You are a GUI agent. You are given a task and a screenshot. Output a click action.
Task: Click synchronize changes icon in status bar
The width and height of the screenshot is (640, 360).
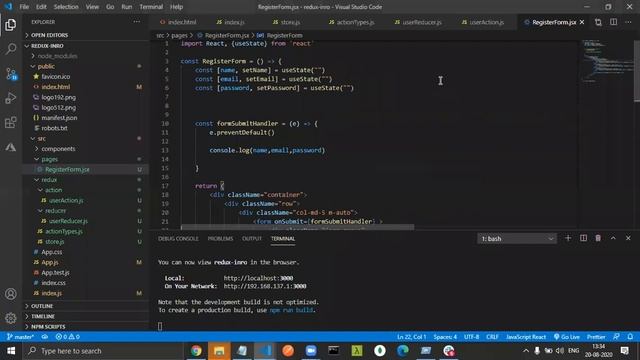[x=45, y=337]
